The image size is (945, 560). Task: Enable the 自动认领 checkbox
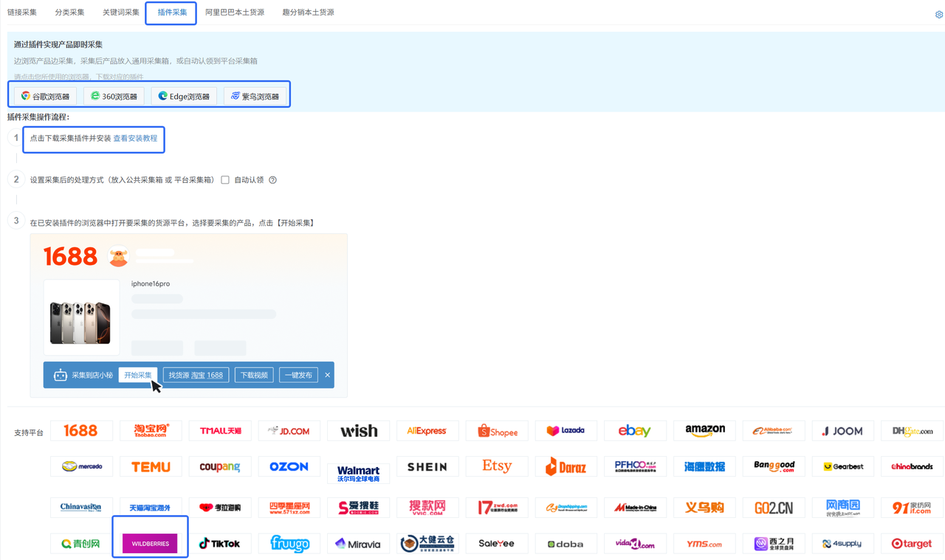[x=225, y=180]
